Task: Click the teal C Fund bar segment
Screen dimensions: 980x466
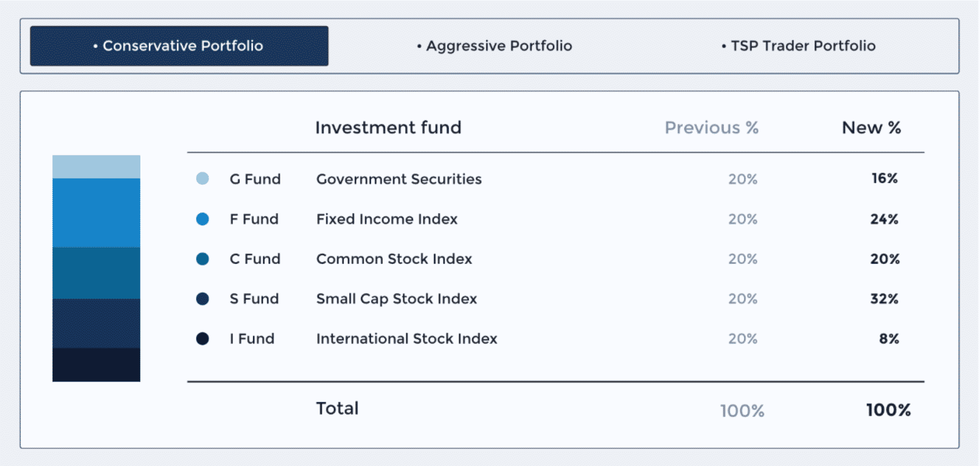Action: [96, 273]
